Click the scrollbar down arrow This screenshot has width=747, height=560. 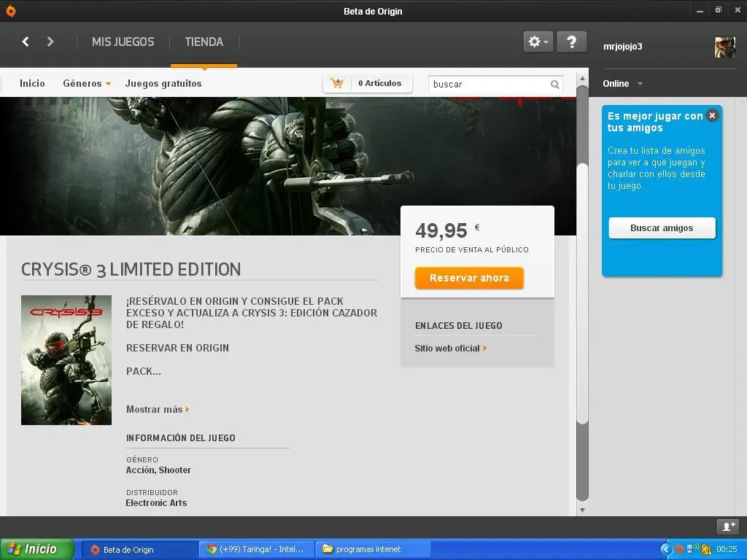pos(582,510)
